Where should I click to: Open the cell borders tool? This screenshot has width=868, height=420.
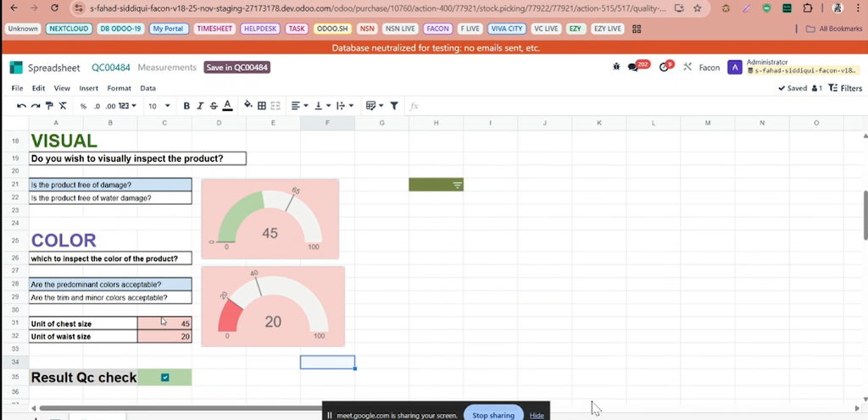(x=262, y=106)
